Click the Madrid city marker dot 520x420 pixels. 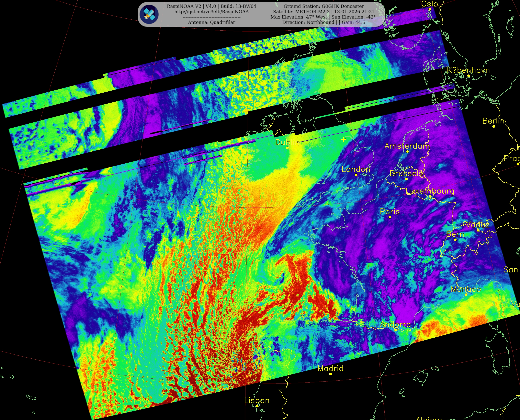[x=331, y=374]
